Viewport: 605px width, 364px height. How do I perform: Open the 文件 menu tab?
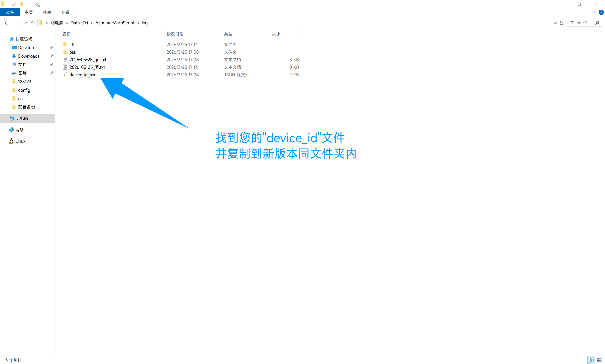10,12
